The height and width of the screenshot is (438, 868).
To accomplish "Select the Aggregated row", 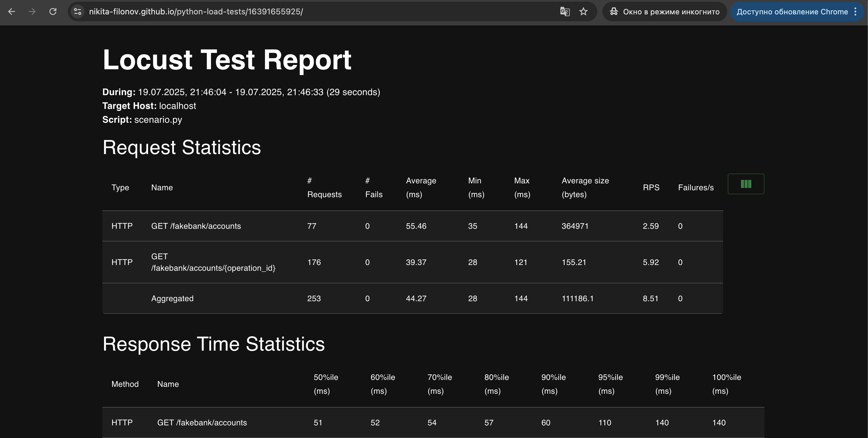I will 412,299.
